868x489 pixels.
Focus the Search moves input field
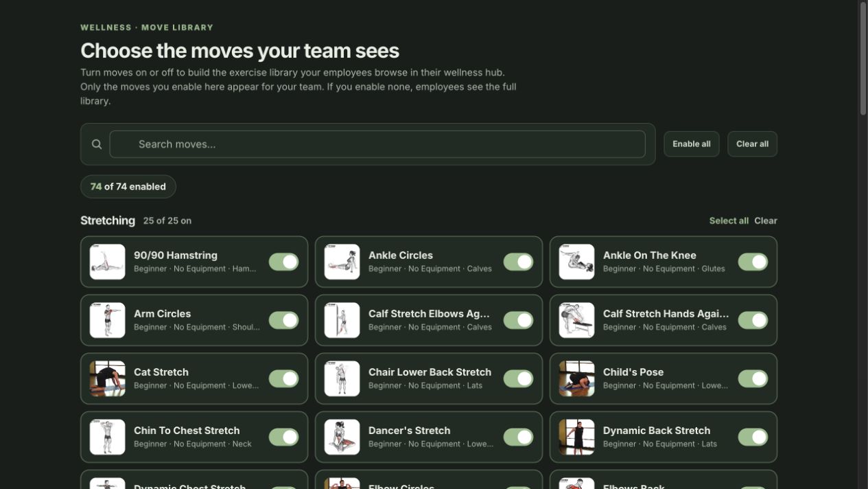click(377, 144)
